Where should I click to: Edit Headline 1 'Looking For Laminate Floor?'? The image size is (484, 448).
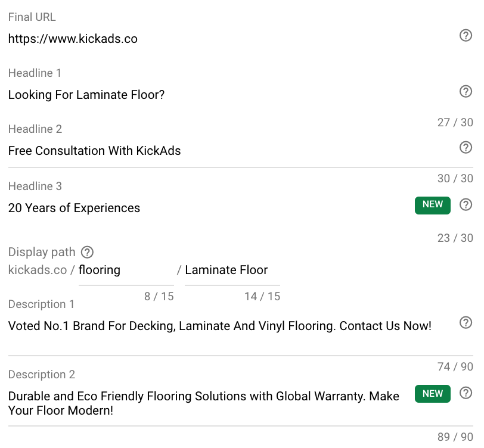tap(231, 95)
